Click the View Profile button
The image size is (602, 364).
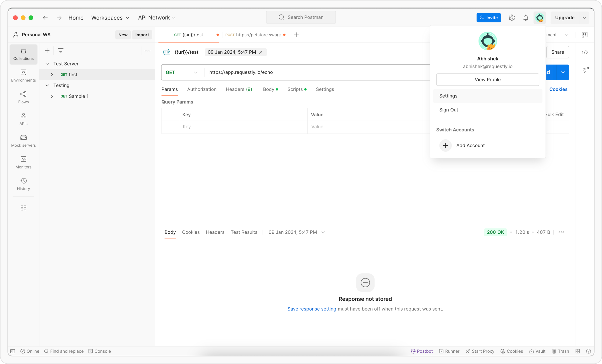click(x=487, y=79)
